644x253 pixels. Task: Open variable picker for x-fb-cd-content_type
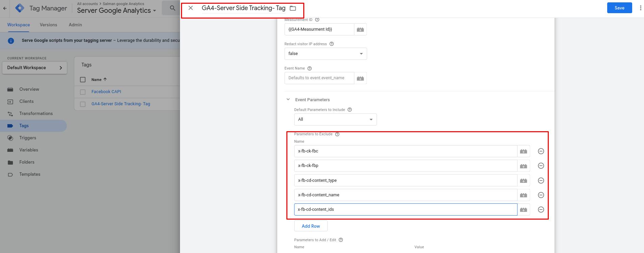click(x=523, y=180)
